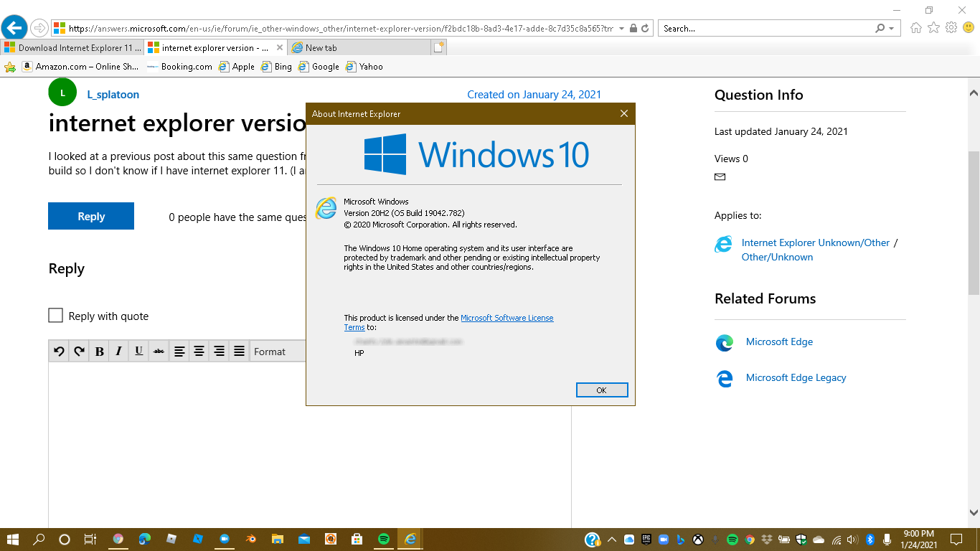Image resolution: width=980 pixels, height=551 pixels.
Task: Switch to the New tab tab
Action: [359, 47]
